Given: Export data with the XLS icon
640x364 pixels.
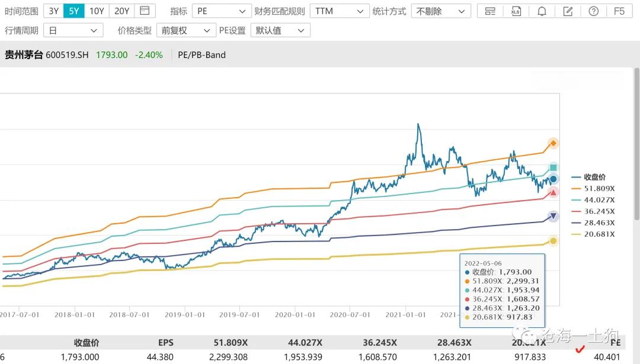Looking at the screenshot, I should point(516,11).
